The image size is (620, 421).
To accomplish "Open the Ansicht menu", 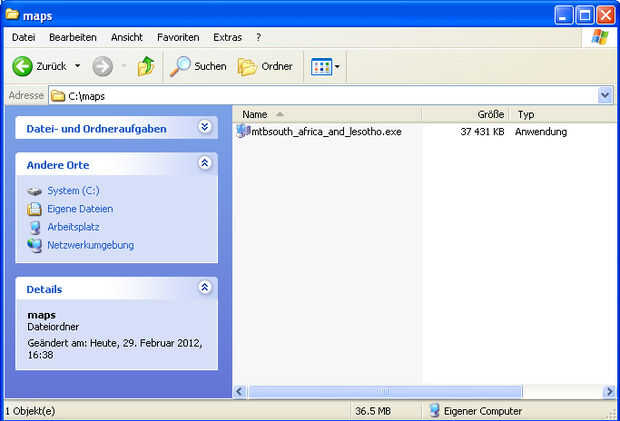I will coord(127,38).
